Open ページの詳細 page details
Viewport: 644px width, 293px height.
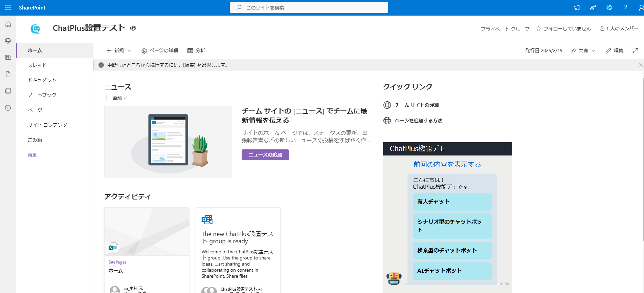click(160, 50)
